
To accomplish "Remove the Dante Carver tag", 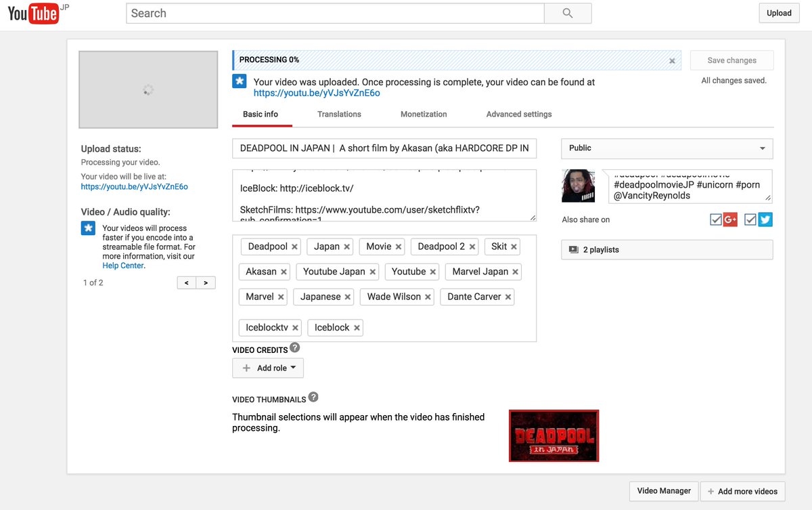I will [508, 297].
